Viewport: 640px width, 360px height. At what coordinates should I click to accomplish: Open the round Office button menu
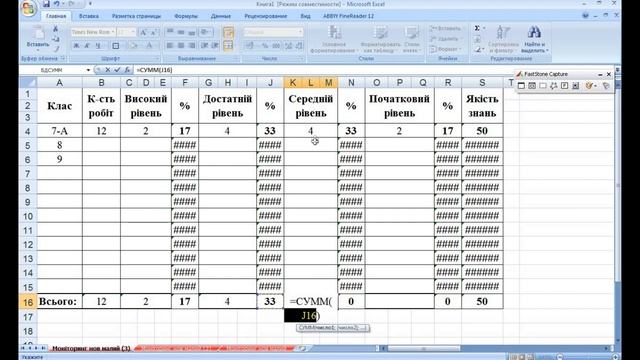29,8
